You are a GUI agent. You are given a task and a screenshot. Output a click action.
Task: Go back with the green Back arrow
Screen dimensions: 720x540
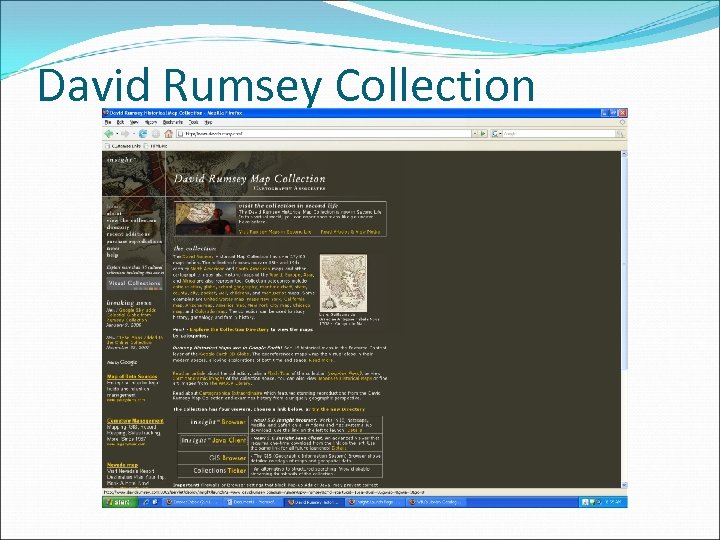coord(109,134)
